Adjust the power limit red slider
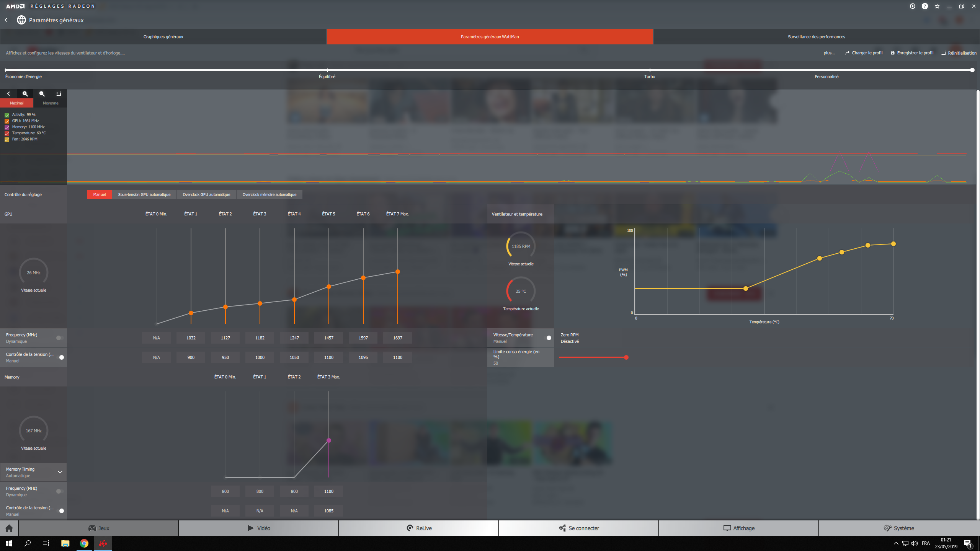The height and width of the screenshot is (551, 980). coord(626,357)
